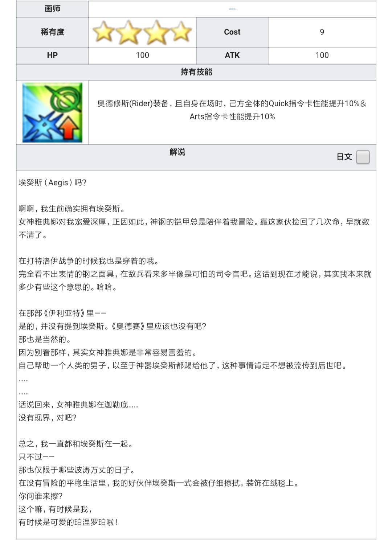The width and height of the screenshot is (392, 541).
Task: Open the artist link dashes next to 画师
Action: (232, 9)
